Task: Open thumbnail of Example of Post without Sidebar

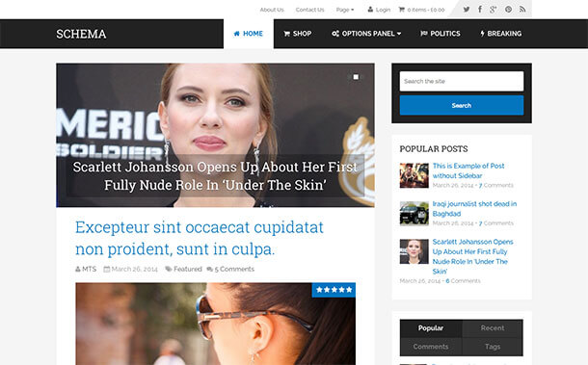Action: point(414,175)
